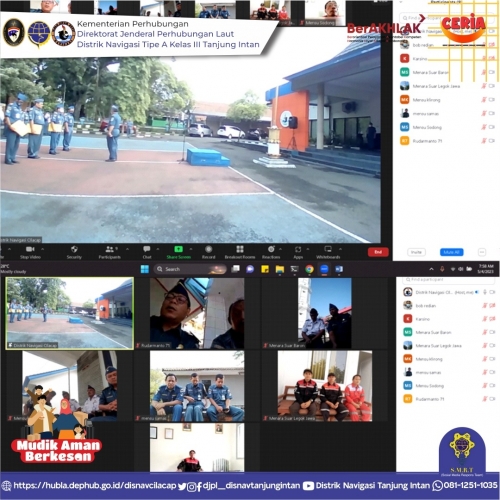500x500 pixels.
Task: Open the Reactions emoji icon
Action: tap(271, 249)
